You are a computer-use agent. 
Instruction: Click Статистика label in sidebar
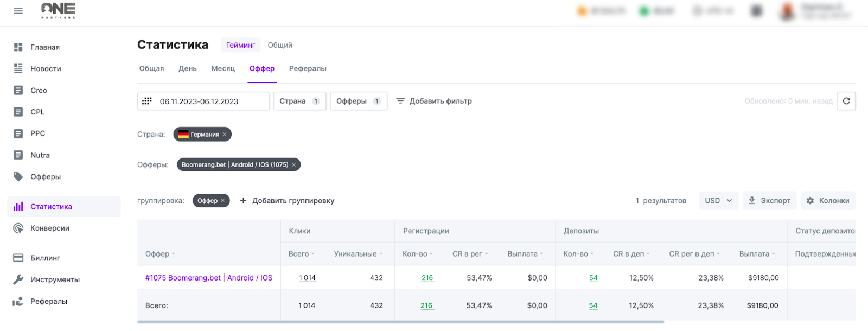[x=51, y=207]
